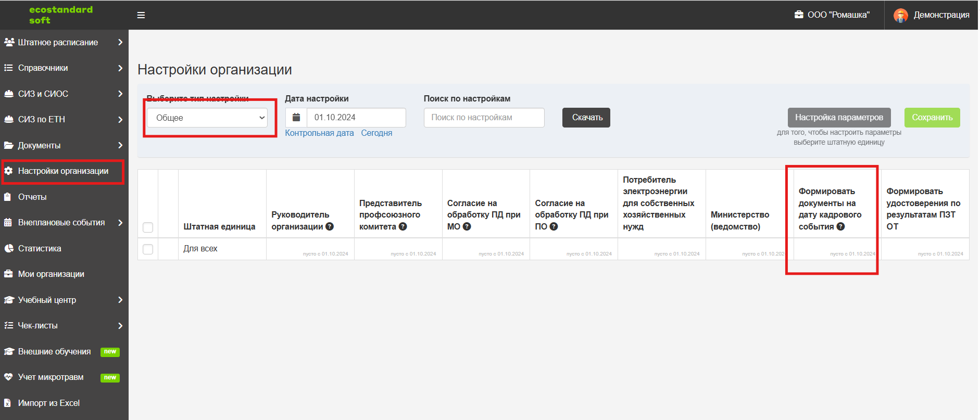Click help icon next to Представитель профсоюзного комитета

coord(403,227)
